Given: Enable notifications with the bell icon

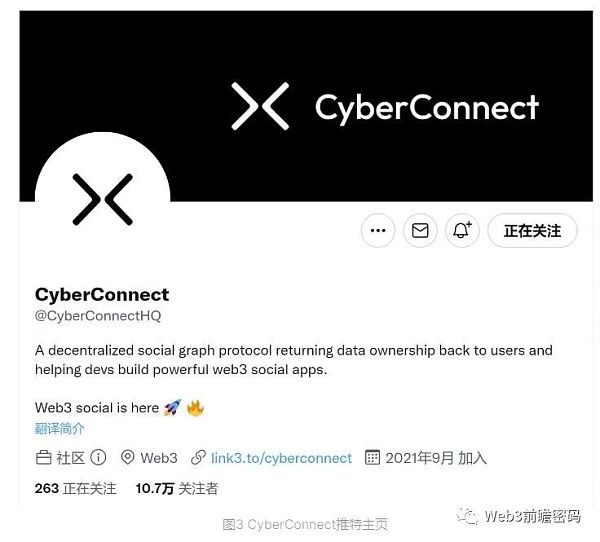Looking at the screenshot, I should pyautogui.click(x=462, y=230).
